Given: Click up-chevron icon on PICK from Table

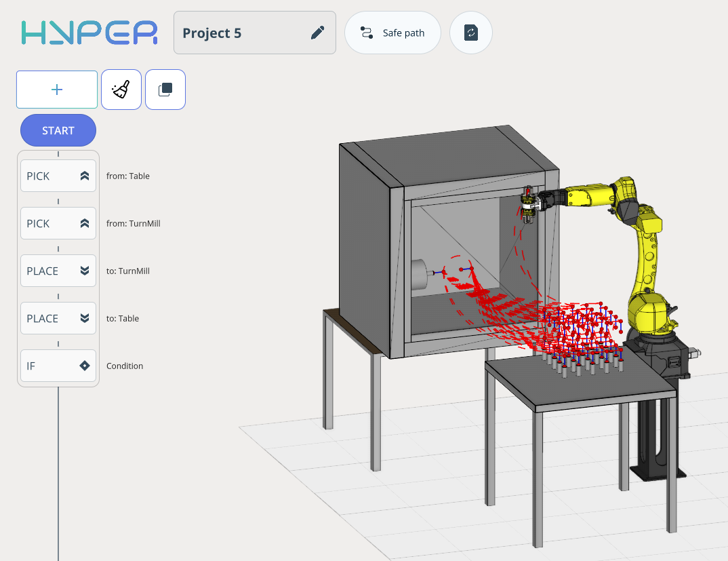Looking at the screenshot, I should (85, 176).
